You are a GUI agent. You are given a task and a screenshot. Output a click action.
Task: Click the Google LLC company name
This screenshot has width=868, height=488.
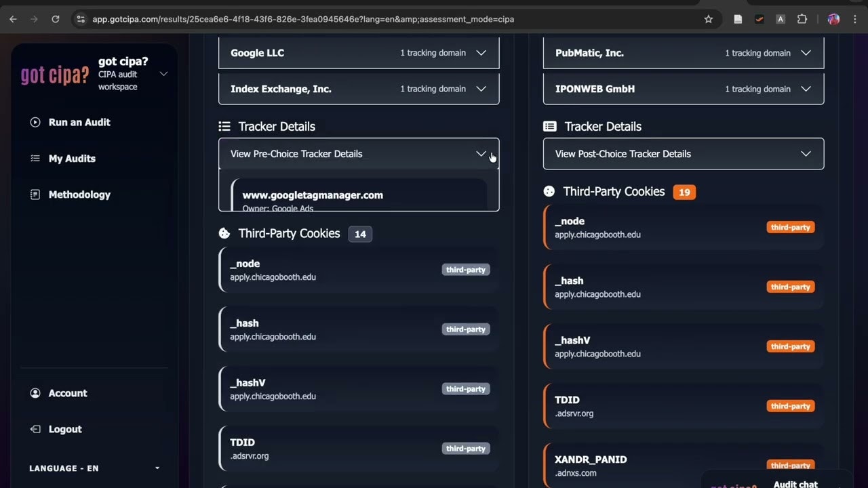[x=257, y=53]
